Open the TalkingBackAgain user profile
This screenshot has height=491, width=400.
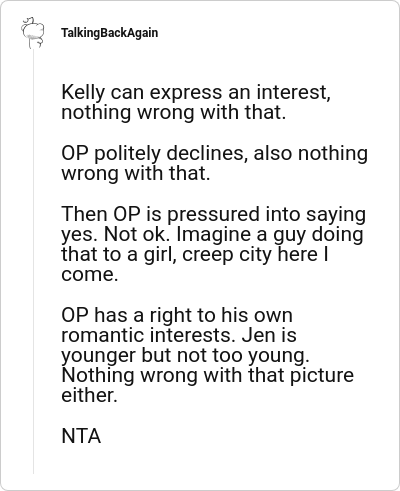pos(109,33)
